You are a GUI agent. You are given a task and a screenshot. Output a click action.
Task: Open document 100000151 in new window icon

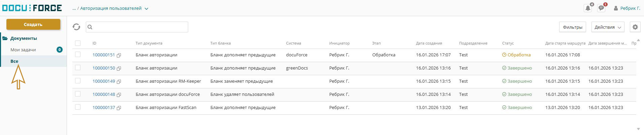[119, 55]
